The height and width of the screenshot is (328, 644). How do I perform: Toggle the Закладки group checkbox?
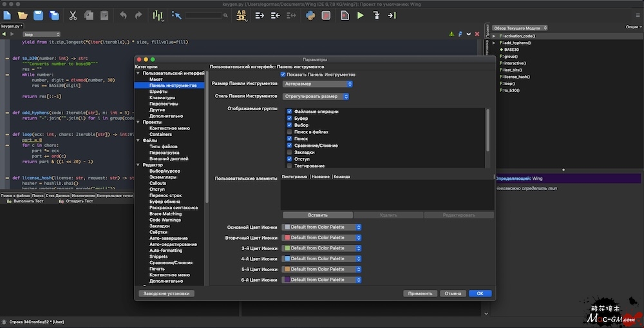tap(289, 152)
